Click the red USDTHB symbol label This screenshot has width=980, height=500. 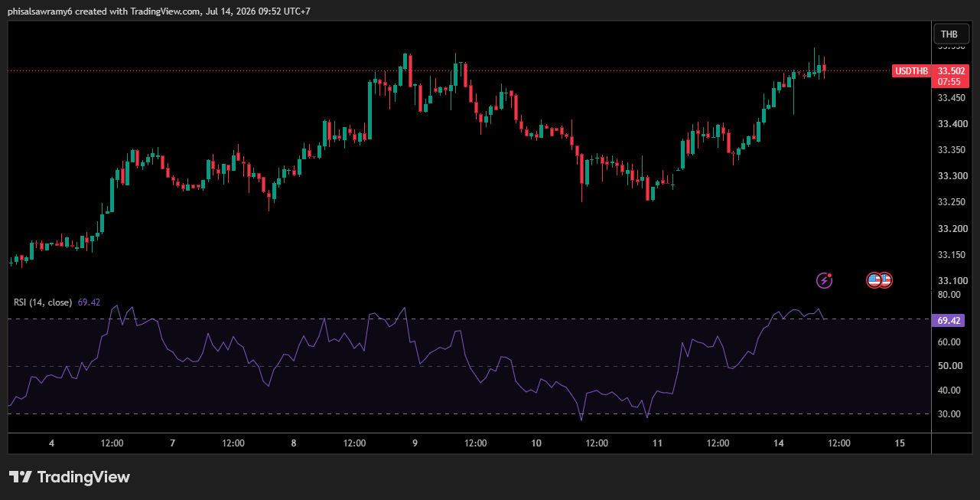912,71
